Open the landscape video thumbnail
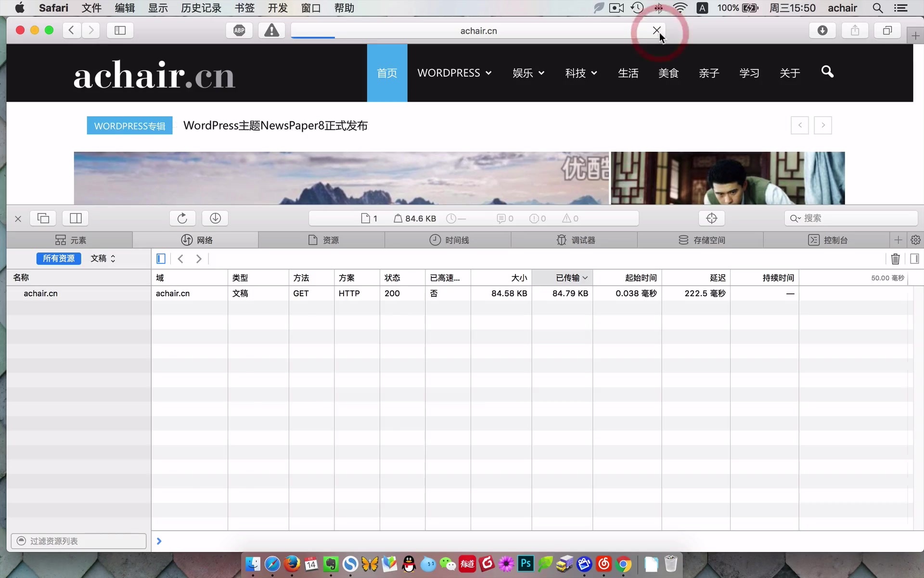This screenshot has height=578, width=924. pos(341,178)
